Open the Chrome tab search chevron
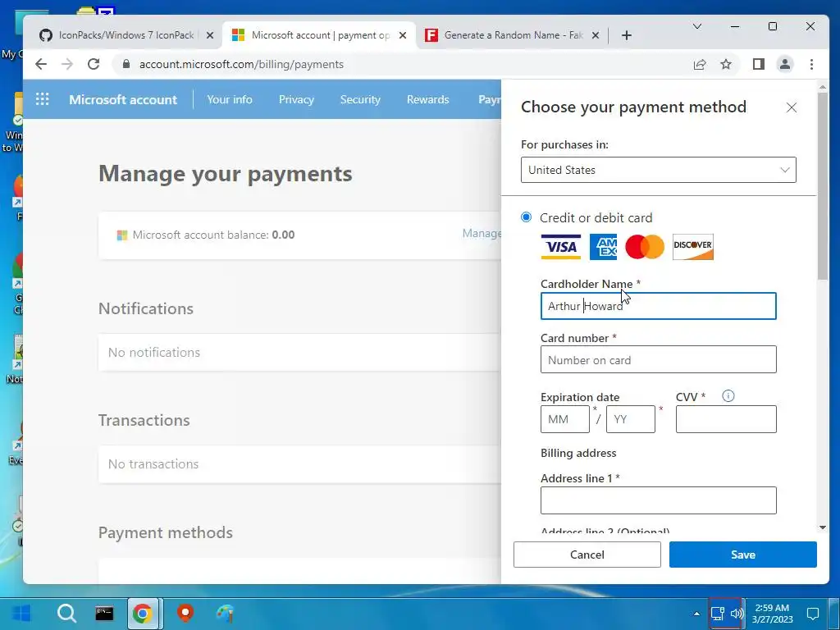840x630 pixels. (x=697, y=26)
